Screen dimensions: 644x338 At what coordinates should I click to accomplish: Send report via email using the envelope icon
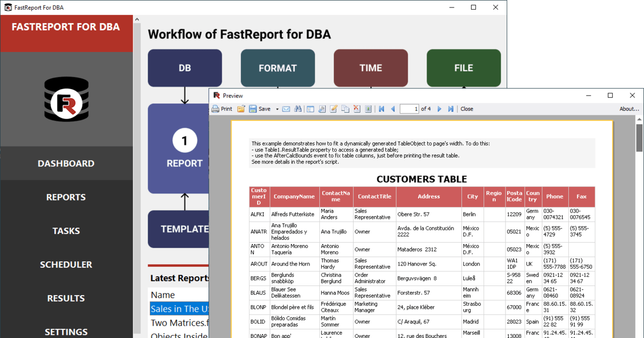click(x=286, y=109)
